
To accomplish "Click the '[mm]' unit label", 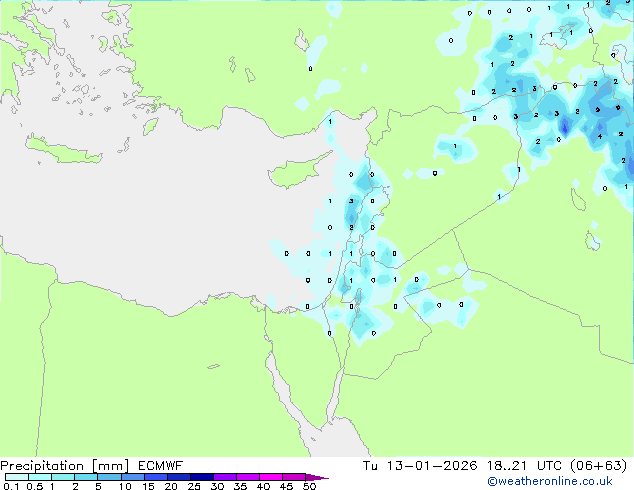I will click(110, 466).
